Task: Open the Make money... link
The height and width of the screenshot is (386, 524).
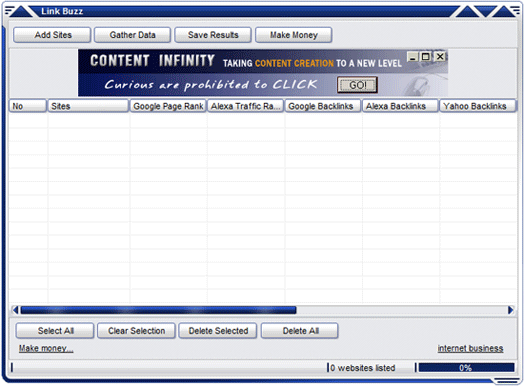Action: click(x=46, y=348)
